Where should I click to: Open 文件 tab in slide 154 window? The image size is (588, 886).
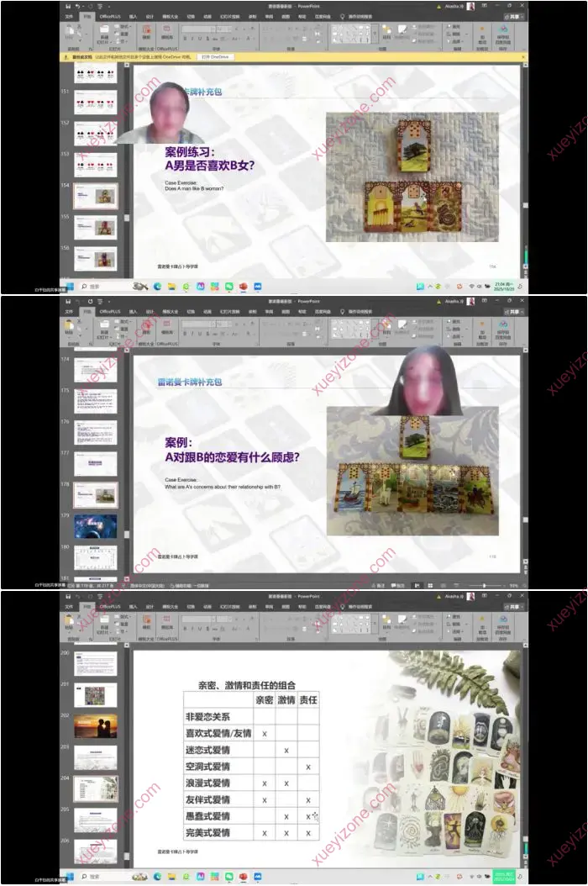69,16
